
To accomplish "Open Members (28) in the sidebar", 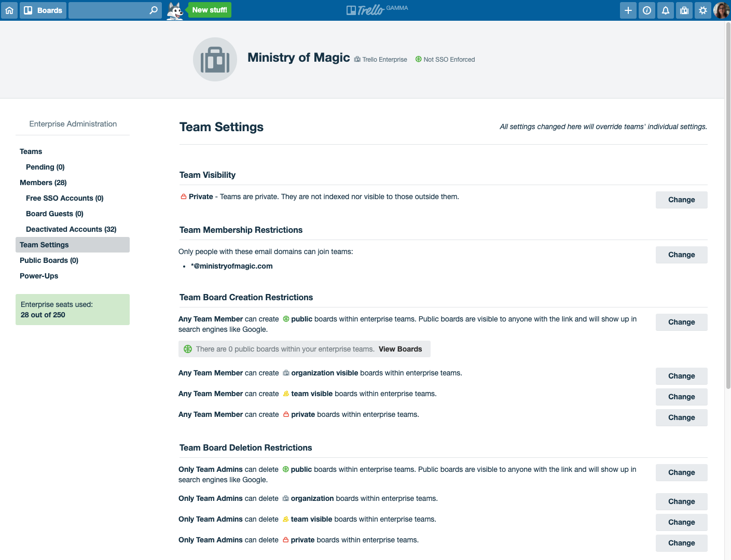I will (43, 183).
